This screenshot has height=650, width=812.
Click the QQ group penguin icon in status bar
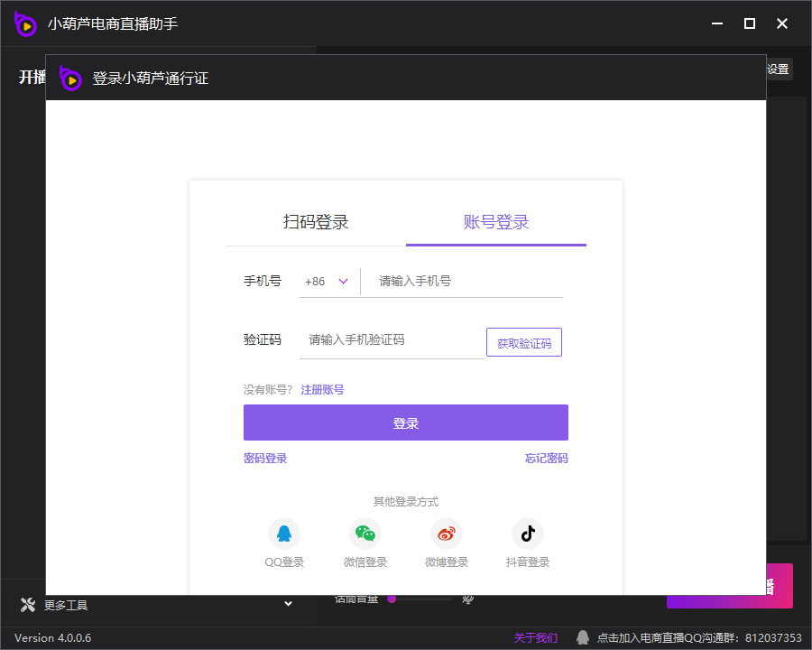583,637
